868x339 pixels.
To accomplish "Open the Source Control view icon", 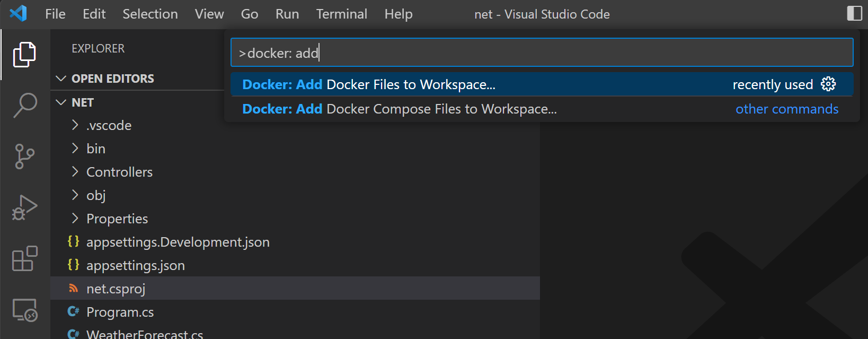I will pyautogui.click(x=24, y=157).
